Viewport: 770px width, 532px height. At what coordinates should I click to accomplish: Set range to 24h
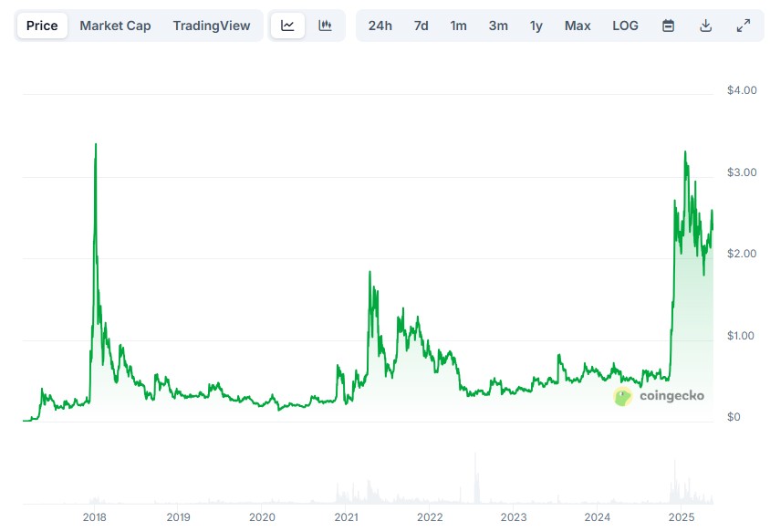[x=380, y=26]
